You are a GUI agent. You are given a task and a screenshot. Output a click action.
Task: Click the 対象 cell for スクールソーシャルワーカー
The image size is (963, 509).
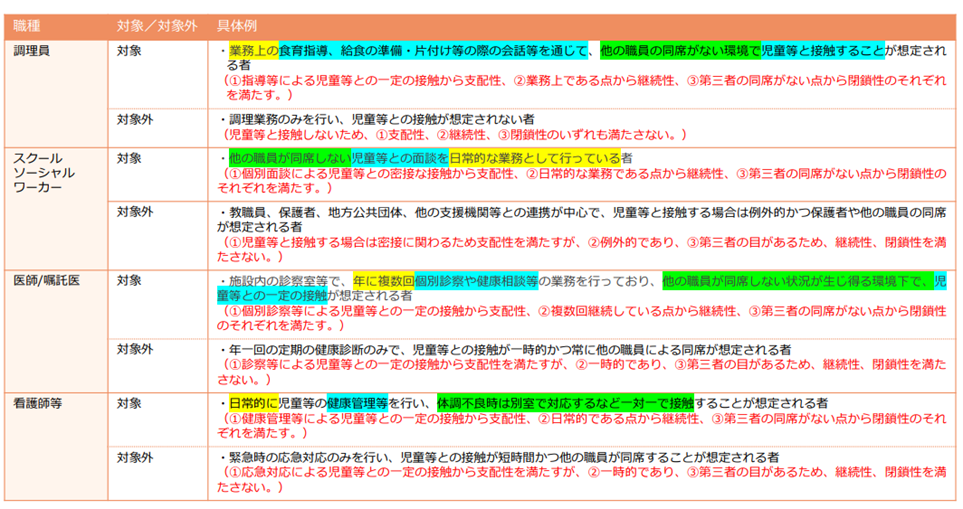(128, 158)
